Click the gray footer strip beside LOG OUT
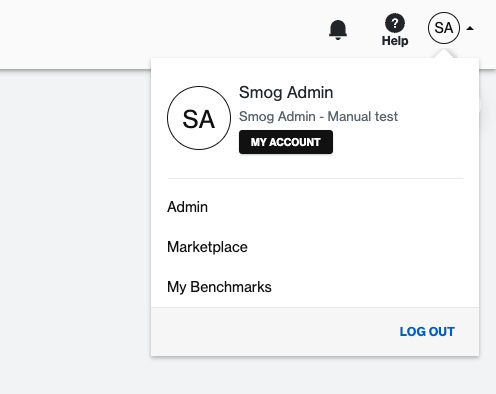The height and width of the screenshot is (394, 496). coord(267,332)
